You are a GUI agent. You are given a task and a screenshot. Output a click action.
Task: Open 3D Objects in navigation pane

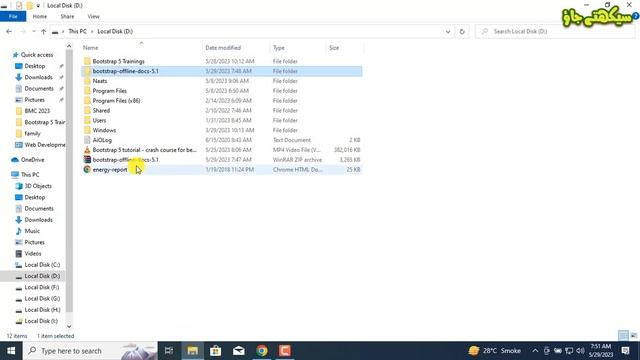[x=38, y=186]
